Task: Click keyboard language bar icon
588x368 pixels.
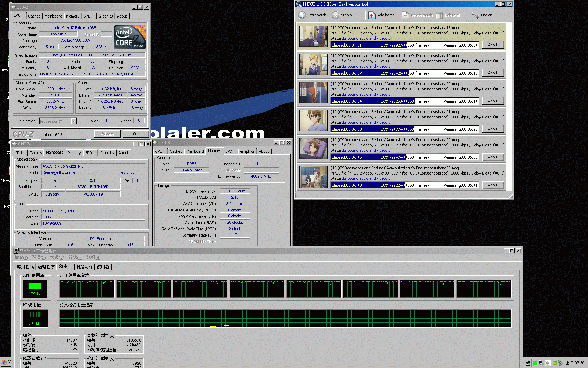Action: pyautogui.click(x=527, y=363)
